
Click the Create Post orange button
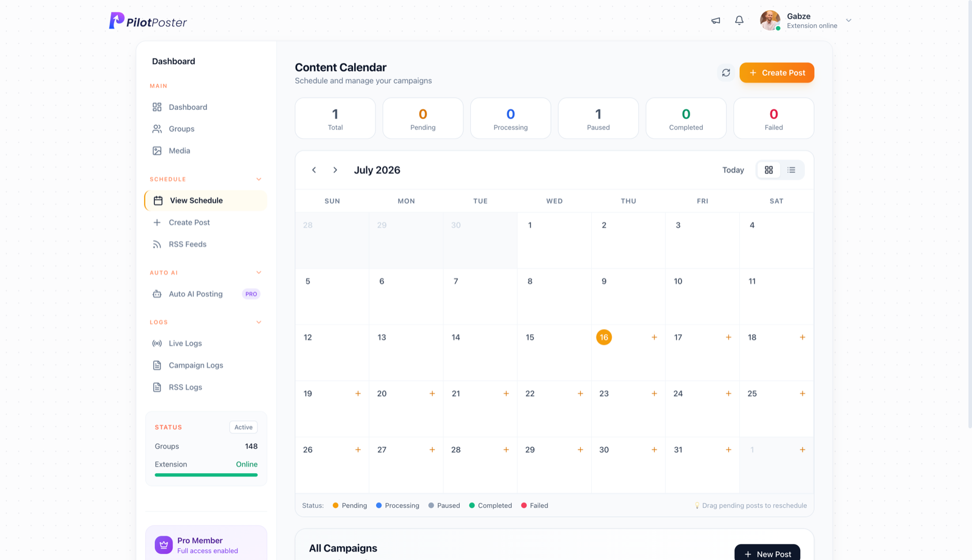(x=776, y=73)
